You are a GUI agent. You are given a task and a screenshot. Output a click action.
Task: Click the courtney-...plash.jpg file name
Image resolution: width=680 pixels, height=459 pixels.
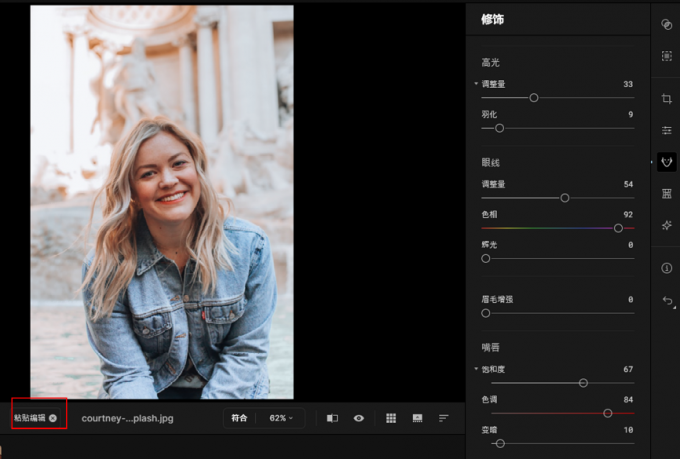pyautogui.click(x=127, y=418)
